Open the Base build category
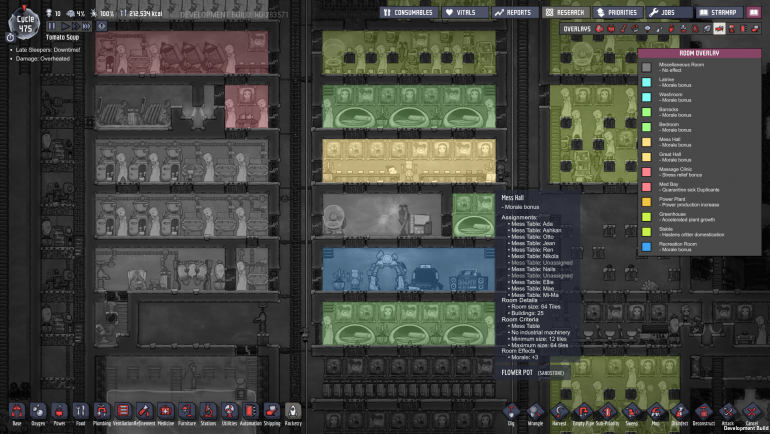This screenshot has height=434, width=770. (17, 411)
